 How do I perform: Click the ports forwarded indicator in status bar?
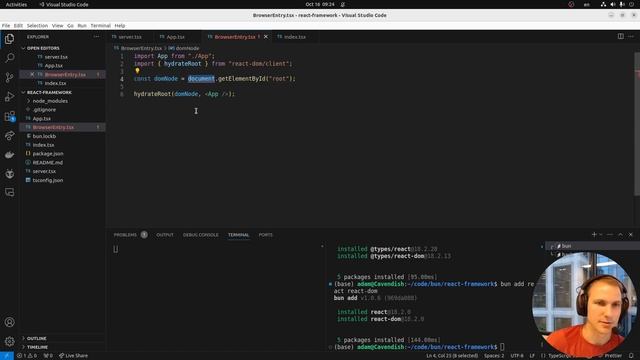point(48,356)
